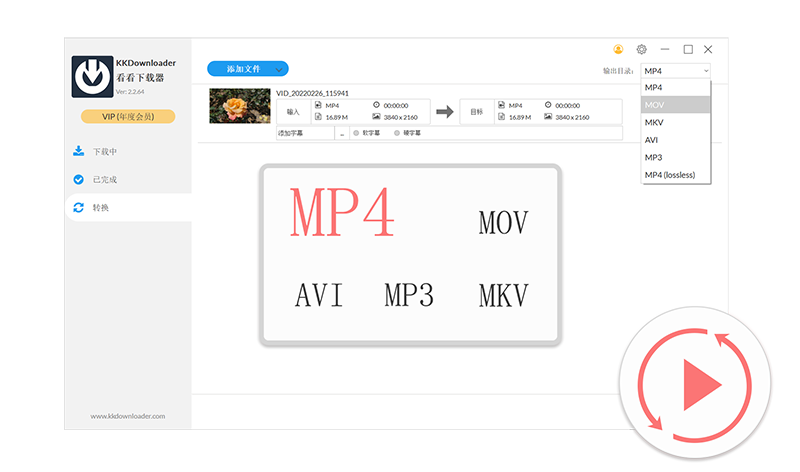
Task: Click the downloading arrow icon in sidebar
Action: pos(78,152)
